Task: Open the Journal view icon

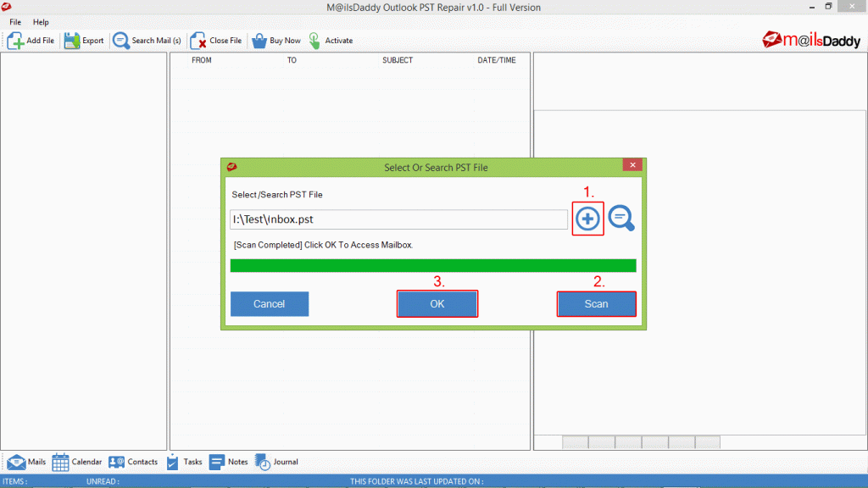Action: (x=263, y=462)
